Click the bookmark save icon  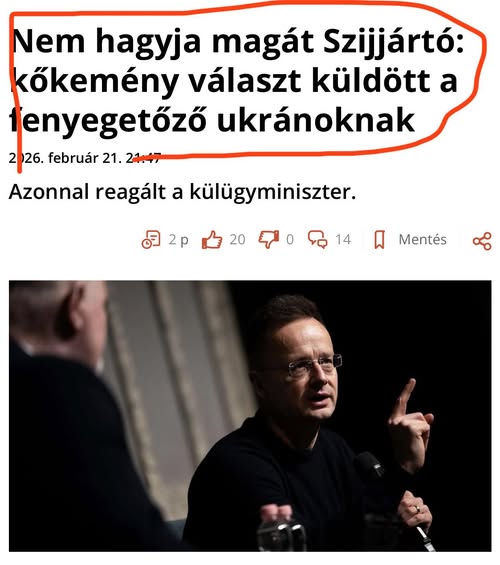point(379,240)
